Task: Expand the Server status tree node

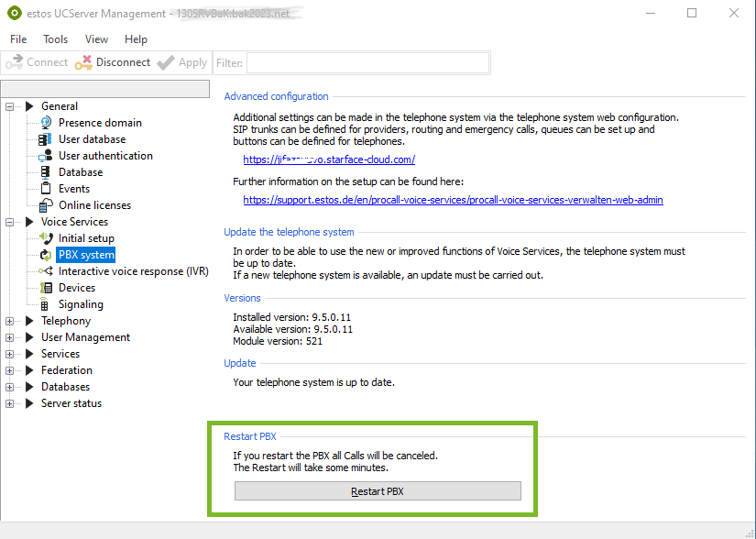Action: point(10,403)
